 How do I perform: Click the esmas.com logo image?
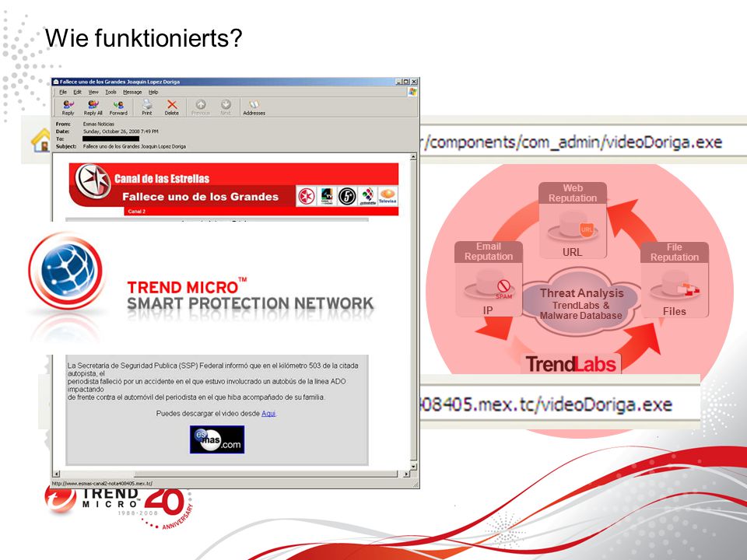(x=217, y=439)
